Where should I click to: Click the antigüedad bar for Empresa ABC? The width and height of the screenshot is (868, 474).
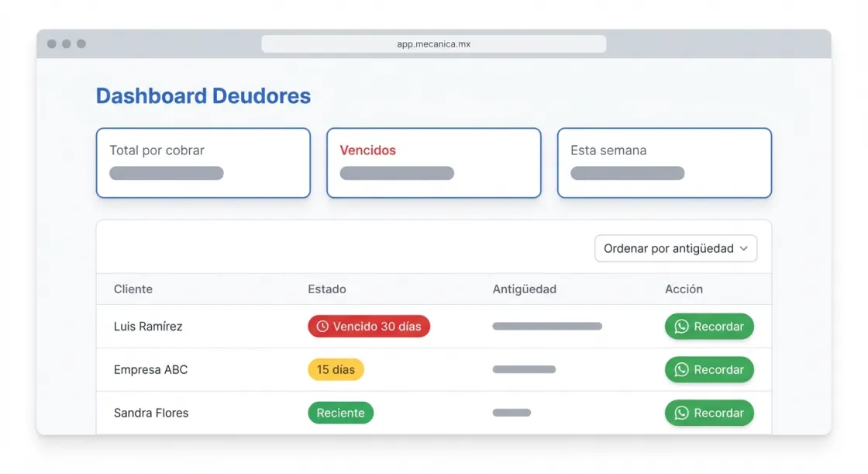click(524, 370)
